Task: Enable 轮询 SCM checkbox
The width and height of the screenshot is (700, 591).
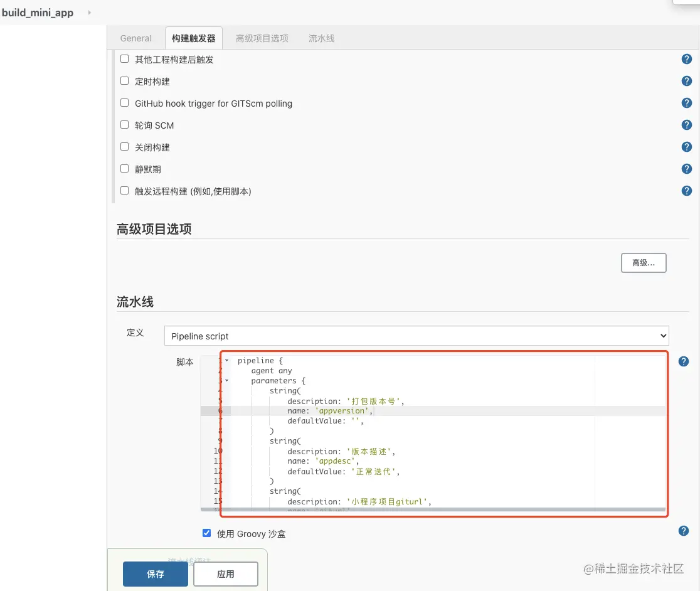Action: tap(125, 125)
